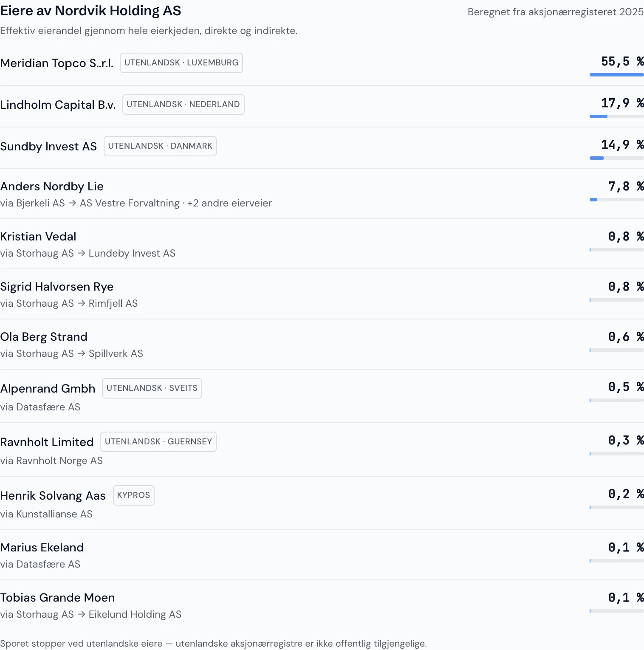644x650 pixels.
Task: Click the ownership bar for Sundby Invest AS
Action: click(617, 158)
